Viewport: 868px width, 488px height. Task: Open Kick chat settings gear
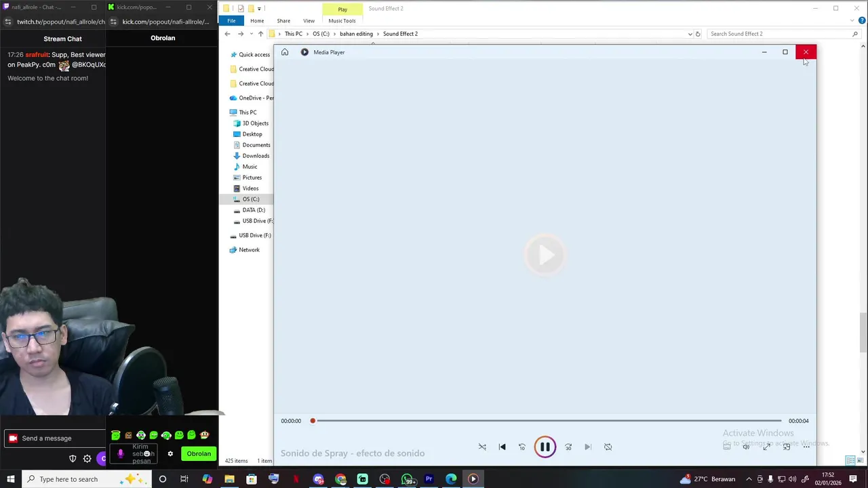(x=170, y=454)
